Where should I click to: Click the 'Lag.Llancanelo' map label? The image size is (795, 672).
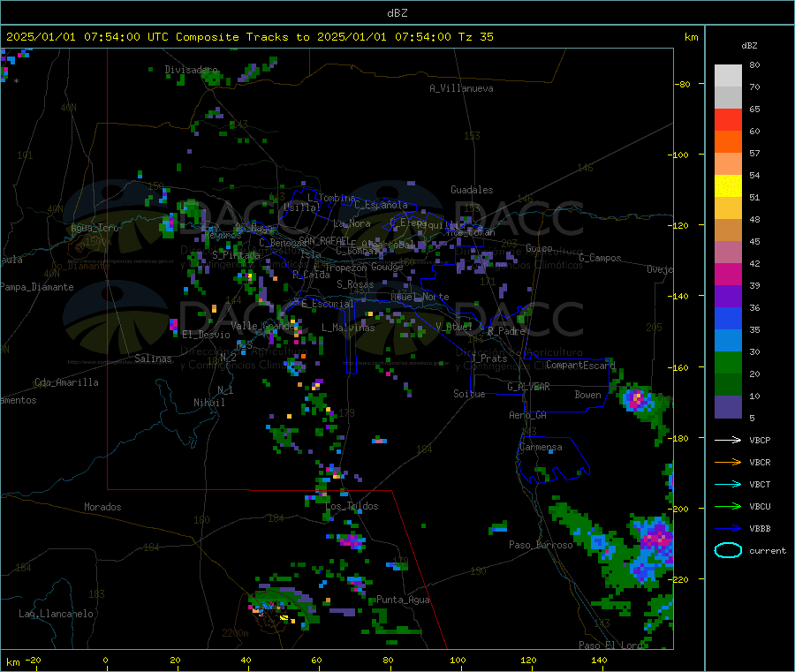57,614
